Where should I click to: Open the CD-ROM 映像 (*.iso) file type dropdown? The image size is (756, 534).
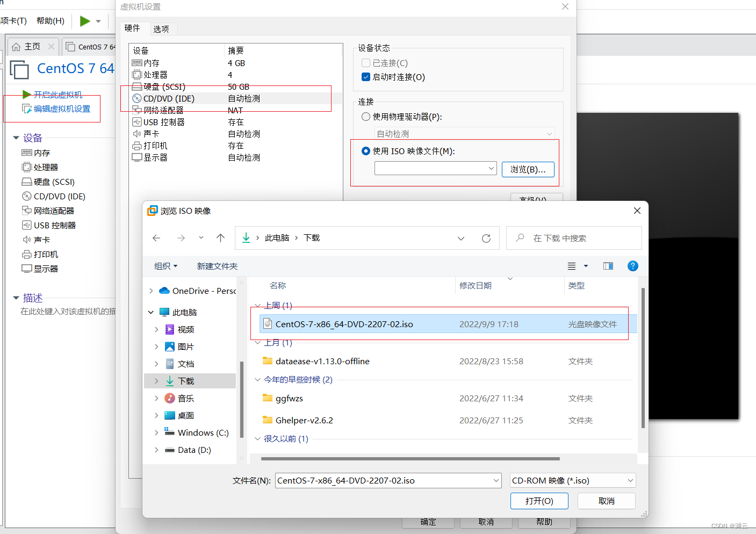pos(573,480)
